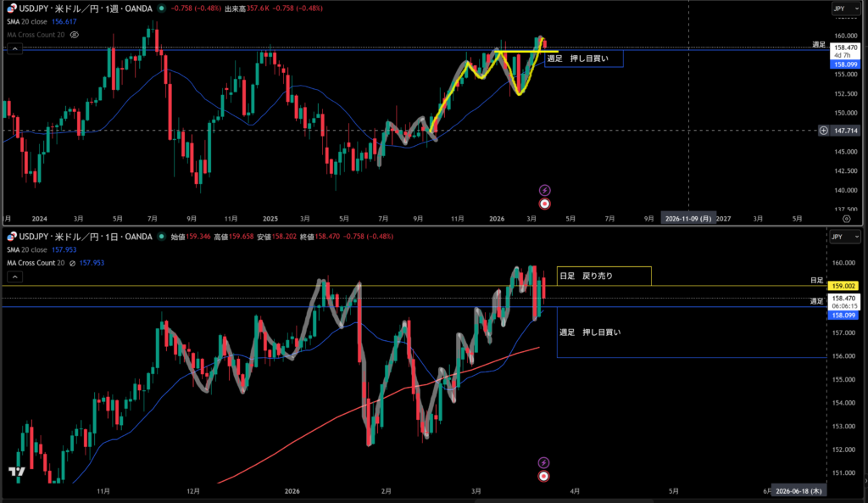Click red circle event marker on daily chart
Viewport: 868px width, 503px height.
tap(544, 476)
